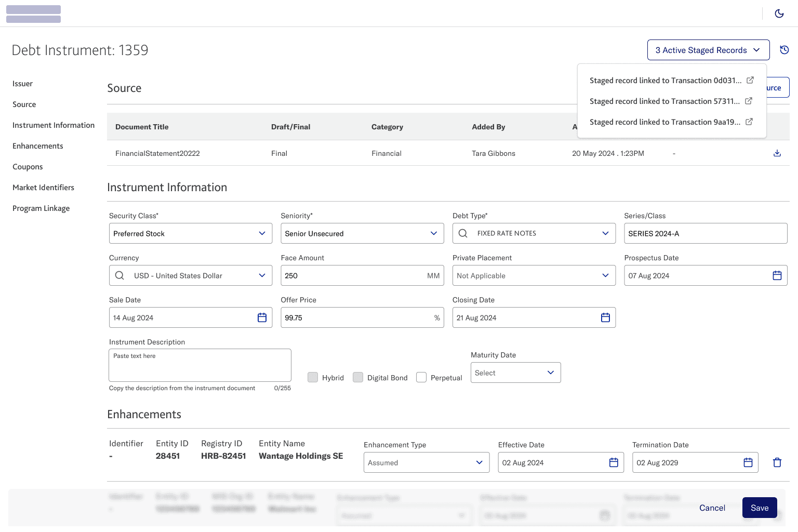
Task: Check the Digital Bond option
Action: click(x=358, y=378)
